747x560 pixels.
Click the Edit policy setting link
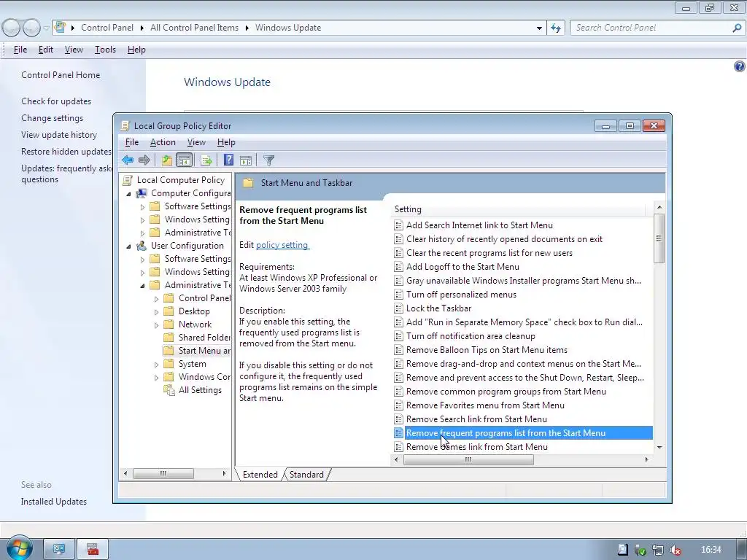[x=282, y=245]
